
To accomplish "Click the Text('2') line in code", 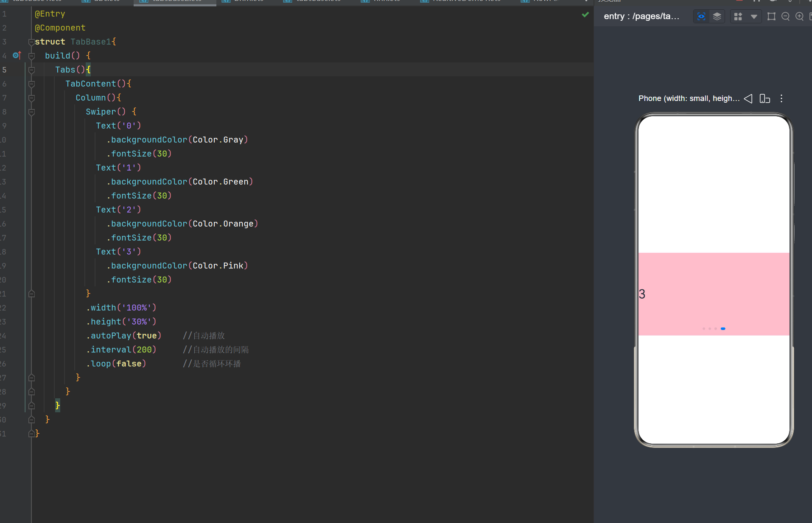I will click(118, 210).
